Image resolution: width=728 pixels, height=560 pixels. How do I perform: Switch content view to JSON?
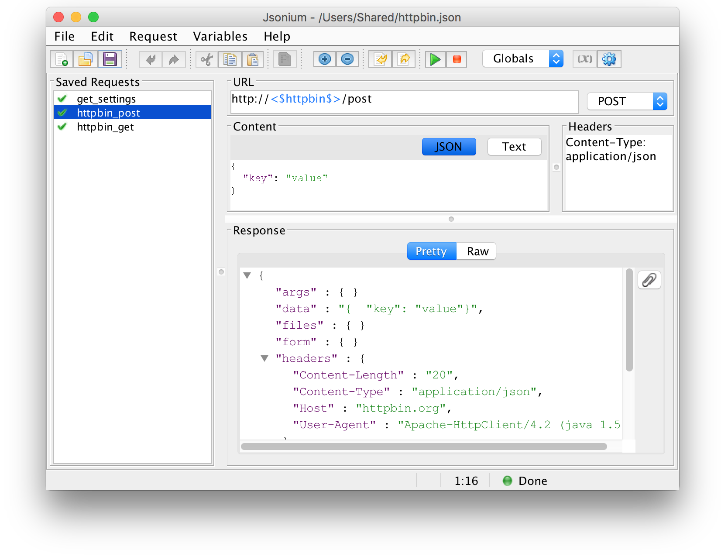coord(449,147)
